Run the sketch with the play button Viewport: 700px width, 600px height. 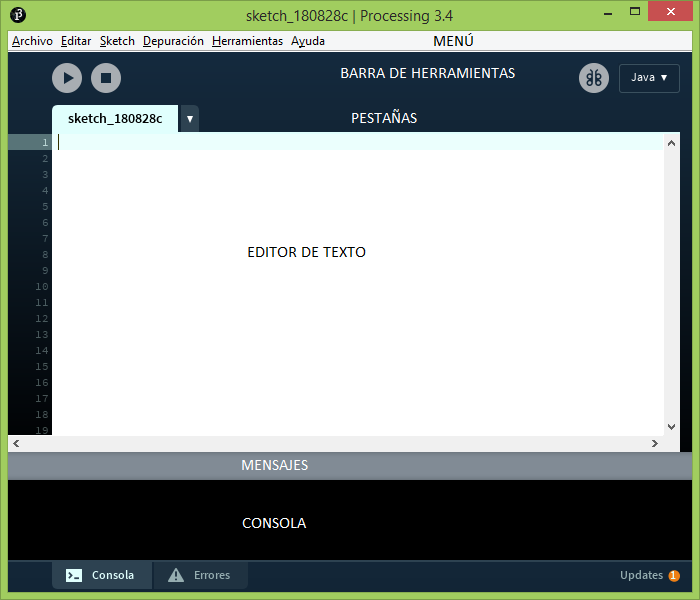[67, 78]
